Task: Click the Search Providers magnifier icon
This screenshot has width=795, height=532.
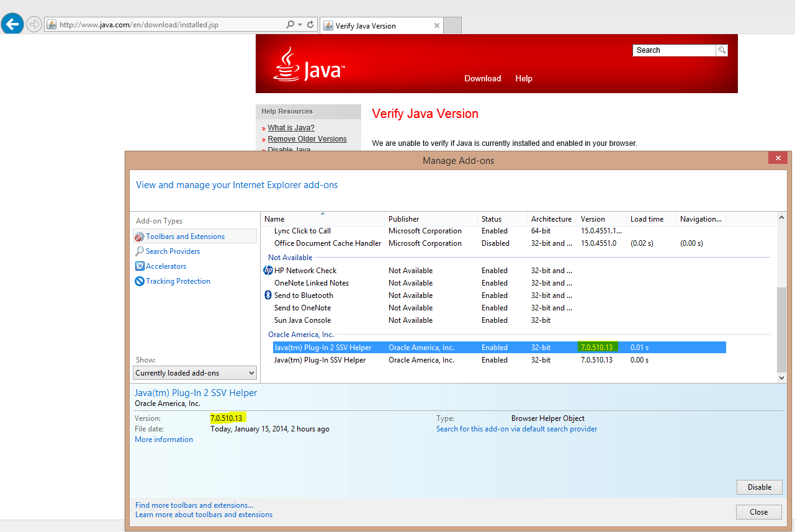Action: point(140,251)
